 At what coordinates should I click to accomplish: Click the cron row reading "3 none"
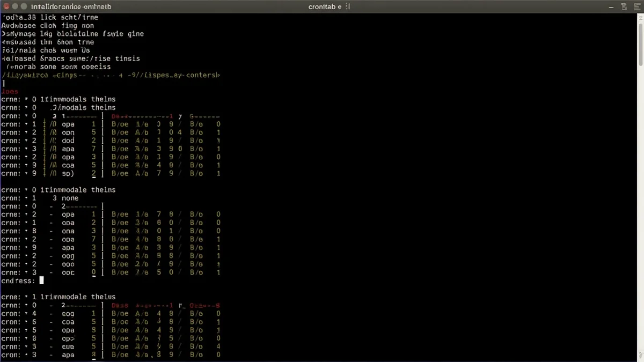point(40,198)
